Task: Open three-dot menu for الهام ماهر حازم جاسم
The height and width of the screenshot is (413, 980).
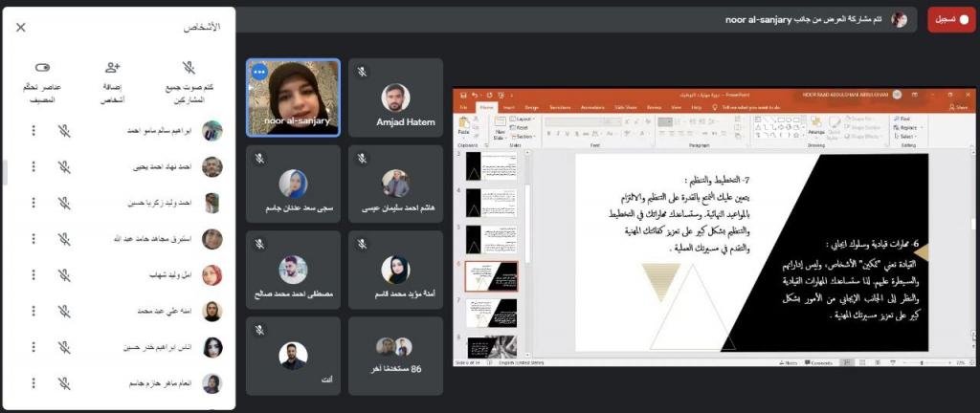Action: tap(33, 382)
